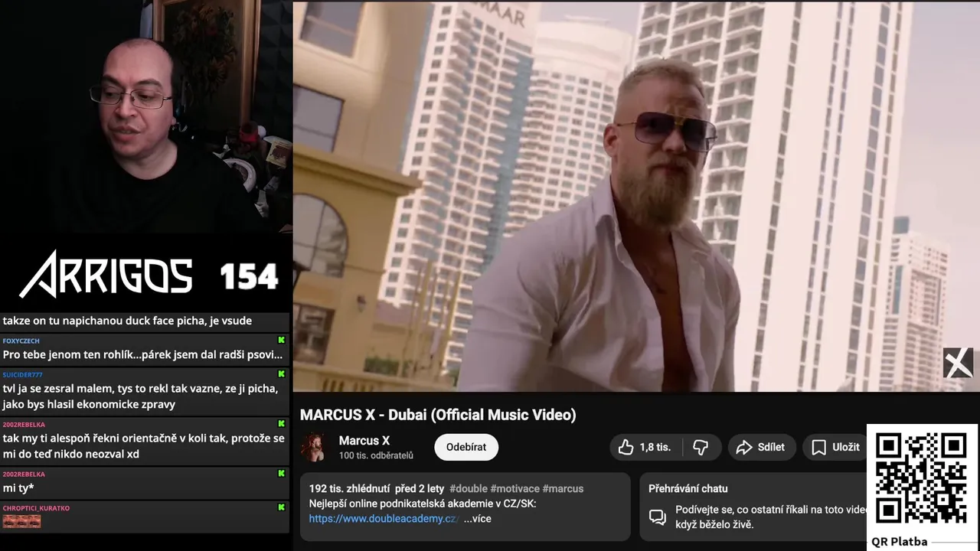Open the #double hashtag
This screenshot has width=980, height=551.
(x=468, y=488)
